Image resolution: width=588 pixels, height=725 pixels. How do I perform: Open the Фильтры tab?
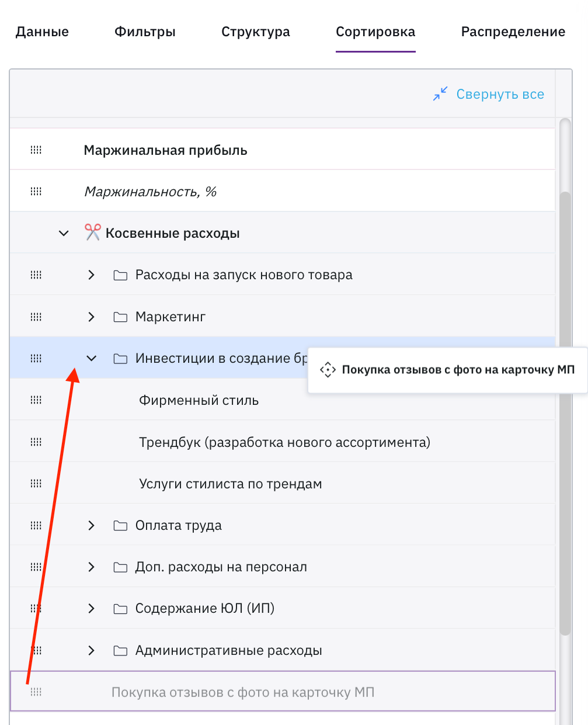[x=145, y=32]
